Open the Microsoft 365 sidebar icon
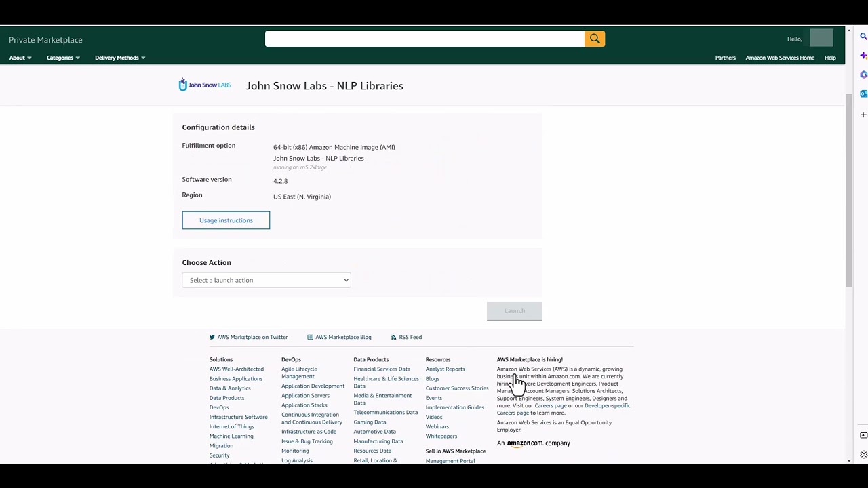 click(863, 75)
